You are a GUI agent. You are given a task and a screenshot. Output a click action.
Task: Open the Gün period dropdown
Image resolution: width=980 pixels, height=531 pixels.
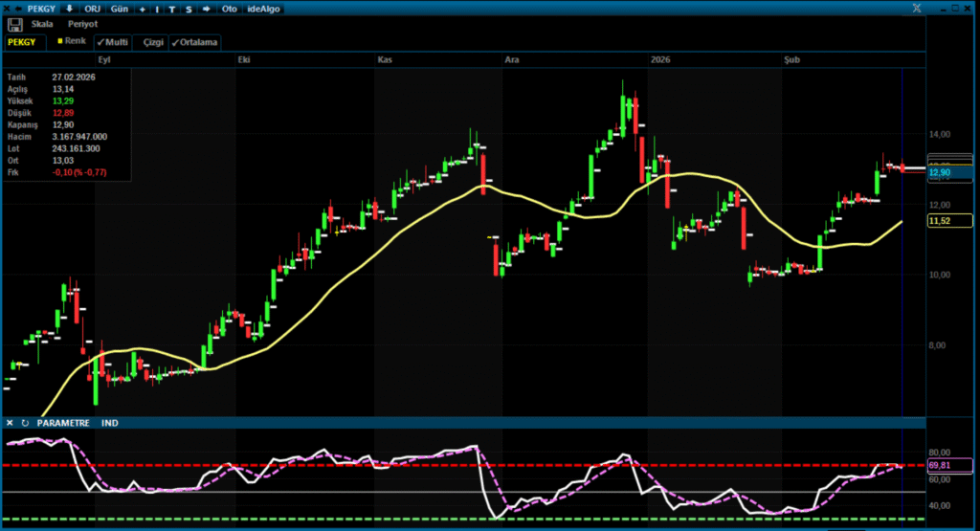point(120,8)
